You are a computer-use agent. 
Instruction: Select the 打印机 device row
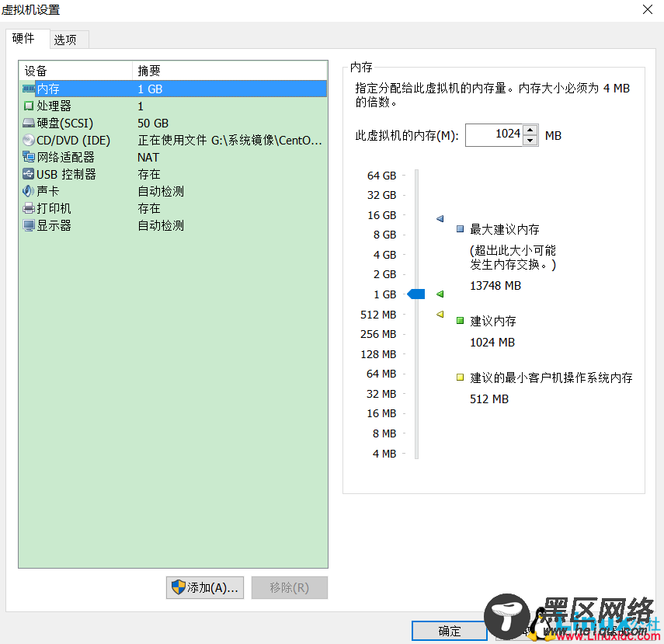tap(174, 208)
